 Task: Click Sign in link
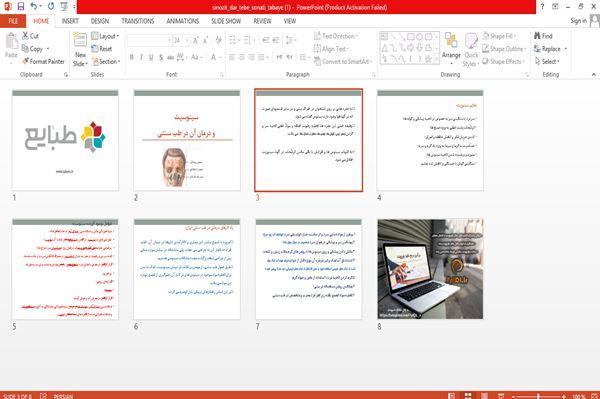(578, 21)
